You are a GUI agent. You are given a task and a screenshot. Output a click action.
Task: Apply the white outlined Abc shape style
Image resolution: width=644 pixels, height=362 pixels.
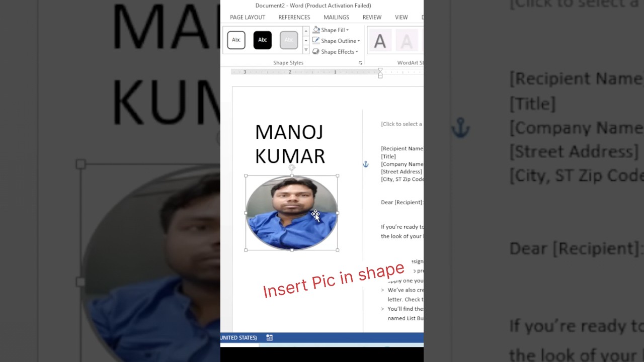236,40
